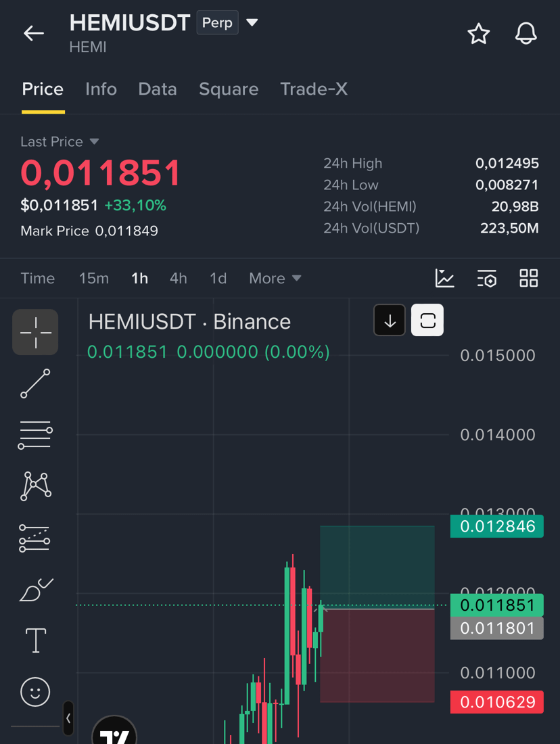The width and height of the screenshot is (560, 744).
Task: Expand the More intervals dropdown
Action: point(275,278)
